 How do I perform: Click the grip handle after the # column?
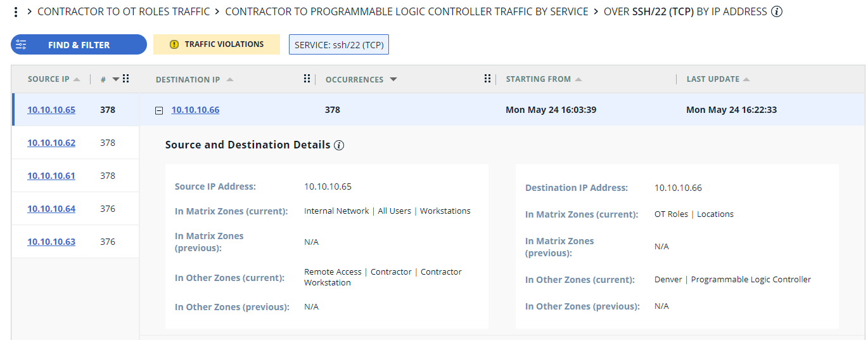[125, 79]
